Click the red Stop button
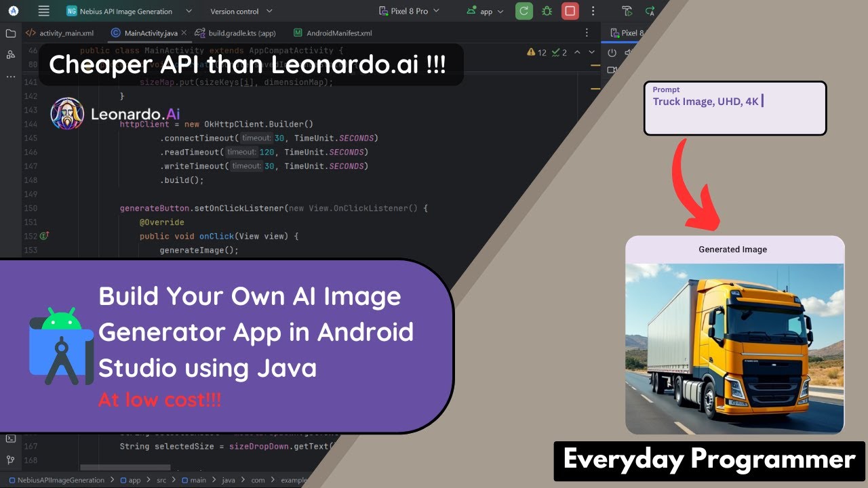This screenshot has height=488, width=868. [570, 11]
